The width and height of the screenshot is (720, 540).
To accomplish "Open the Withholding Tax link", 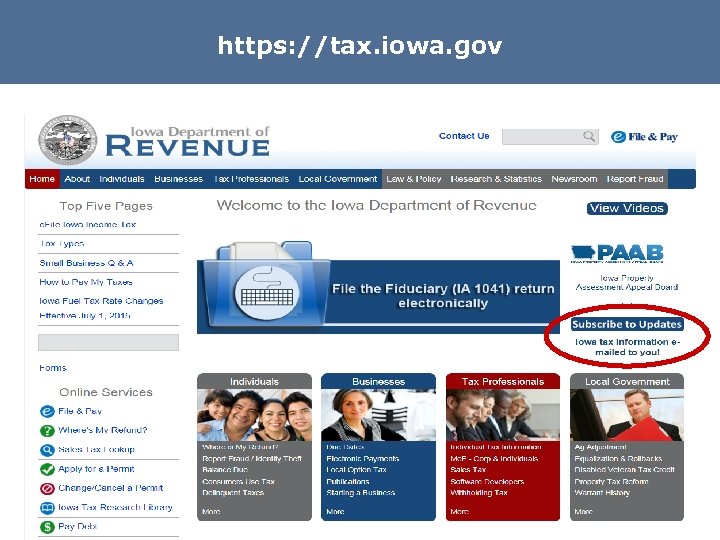I will point(479,493).
